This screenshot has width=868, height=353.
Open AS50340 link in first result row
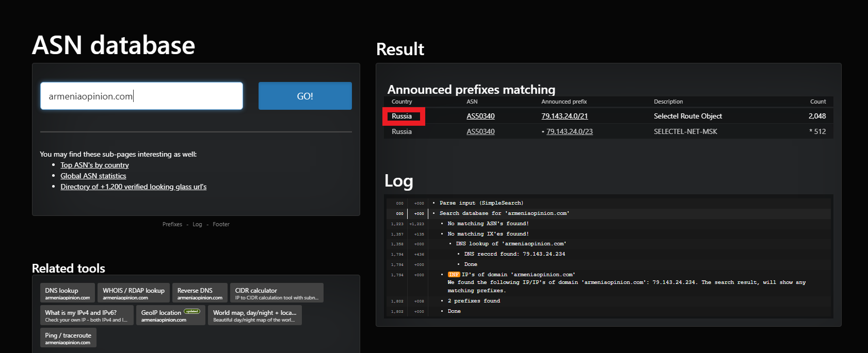480,116
